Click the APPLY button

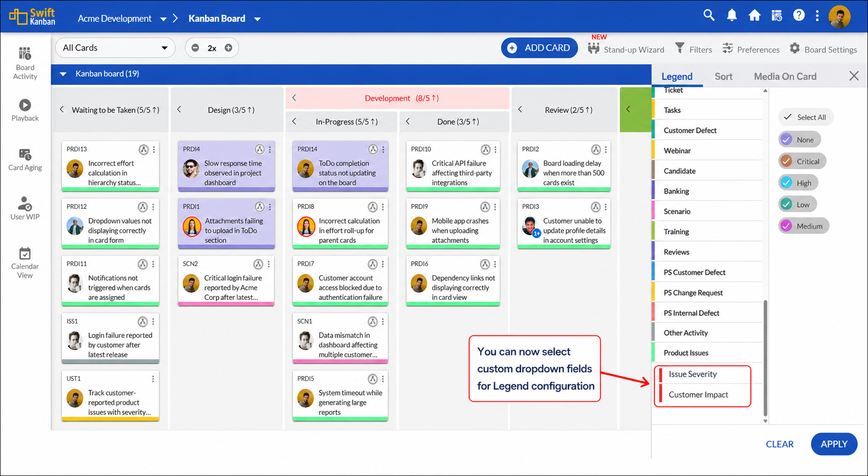[834, 444]
